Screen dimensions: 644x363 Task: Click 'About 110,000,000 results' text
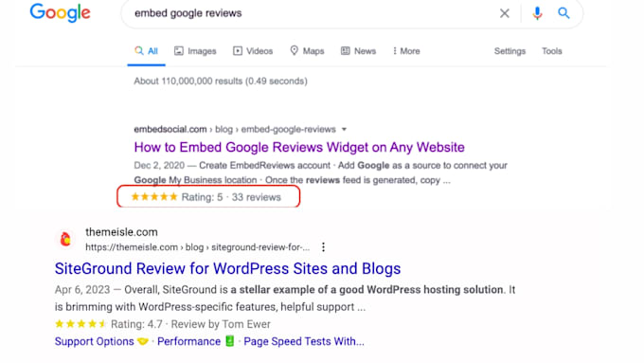[x=221, y=81]
